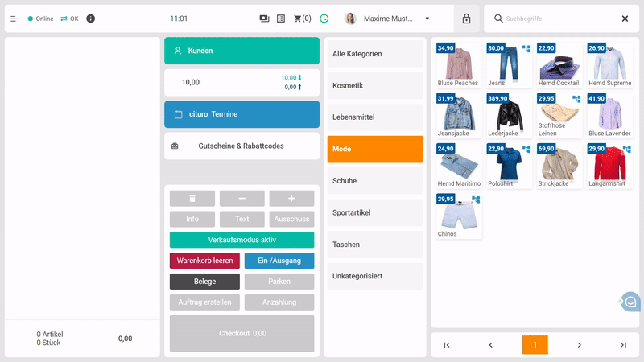This screenshot has height=362, width=644.
Task: Lock the screen with the padlock icon
Action: (x=466, y=19)
